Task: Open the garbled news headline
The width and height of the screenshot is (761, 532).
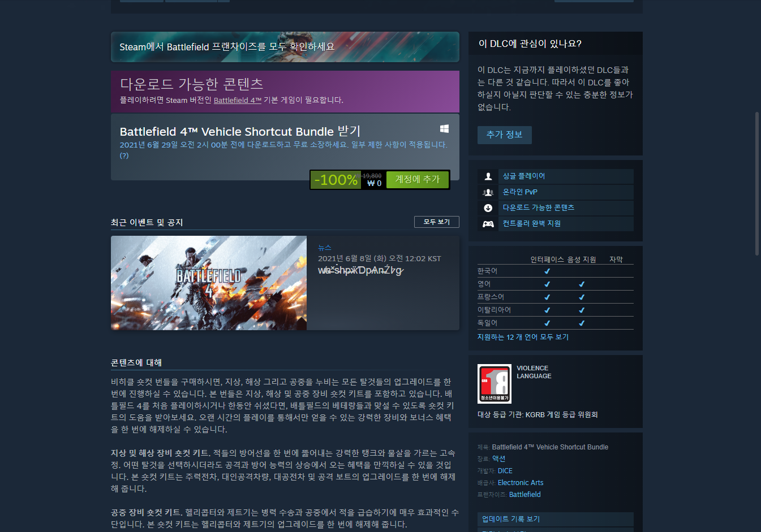Action: click(x=360, y=270)
